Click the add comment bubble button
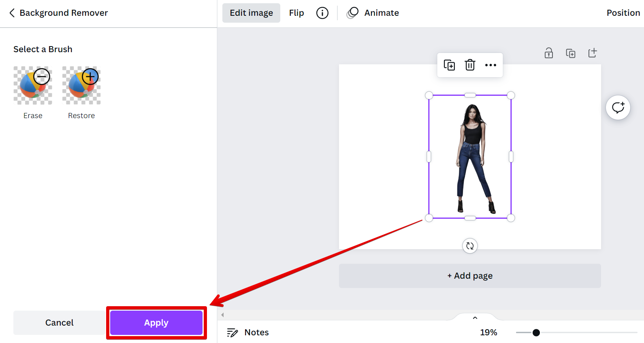 (x=618, y=108)
